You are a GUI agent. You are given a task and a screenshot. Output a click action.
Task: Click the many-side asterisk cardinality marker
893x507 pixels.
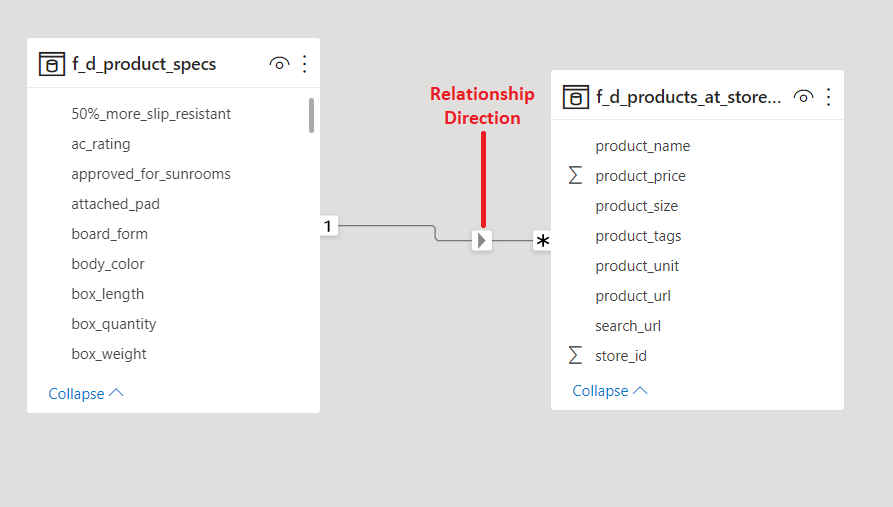click(x=542, y=241)
